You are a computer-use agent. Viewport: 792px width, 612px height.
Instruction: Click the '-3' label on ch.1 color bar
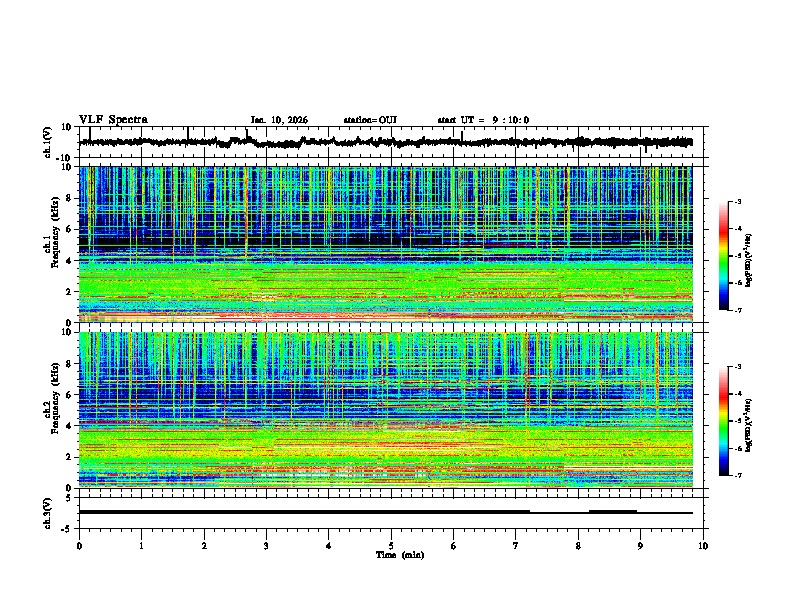pos(738,201)
